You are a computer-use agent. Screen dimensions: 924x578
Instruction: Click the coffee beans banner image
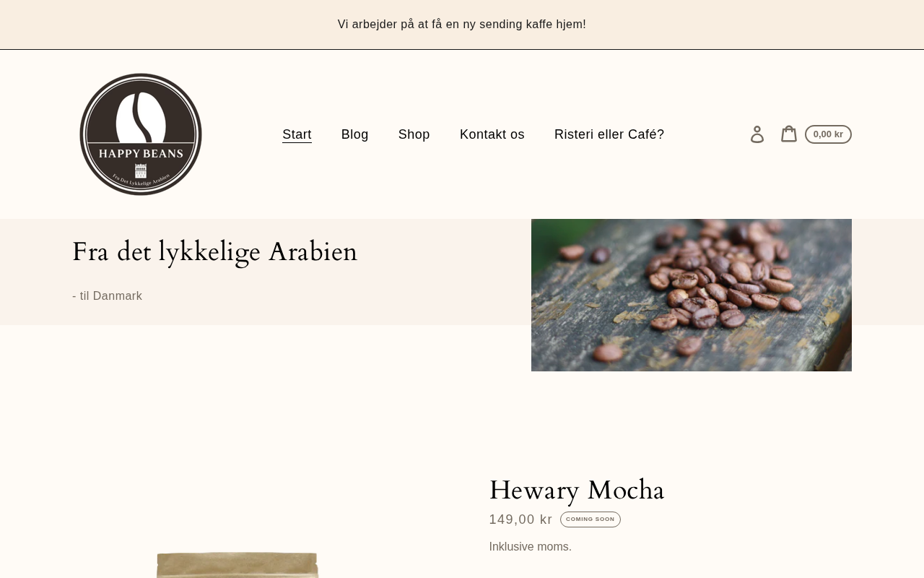(692, 295)
